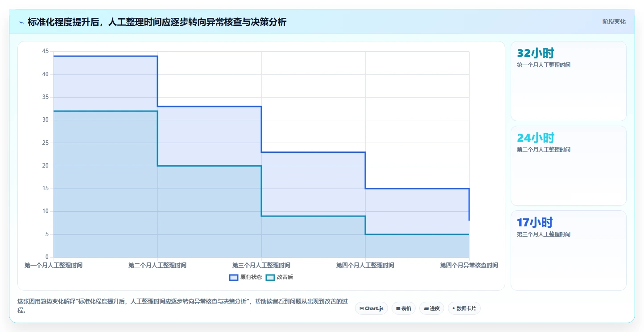
Task: Click the trend icon beside the title
Action: coord(21,22)
